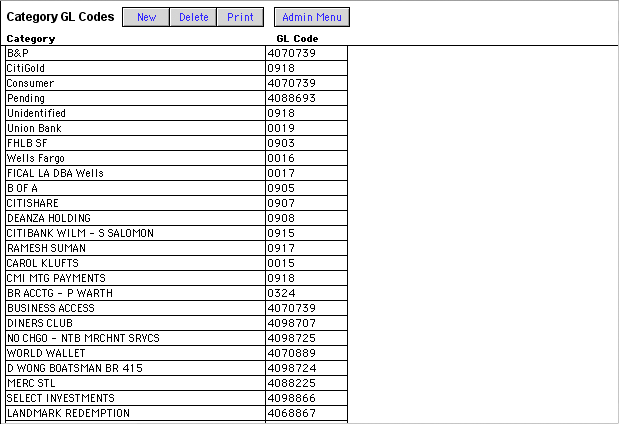This screenshot has width=619, height=424.
Task: Select the CMI MTG PAYMENTS cell
Action: pos(135,278)
